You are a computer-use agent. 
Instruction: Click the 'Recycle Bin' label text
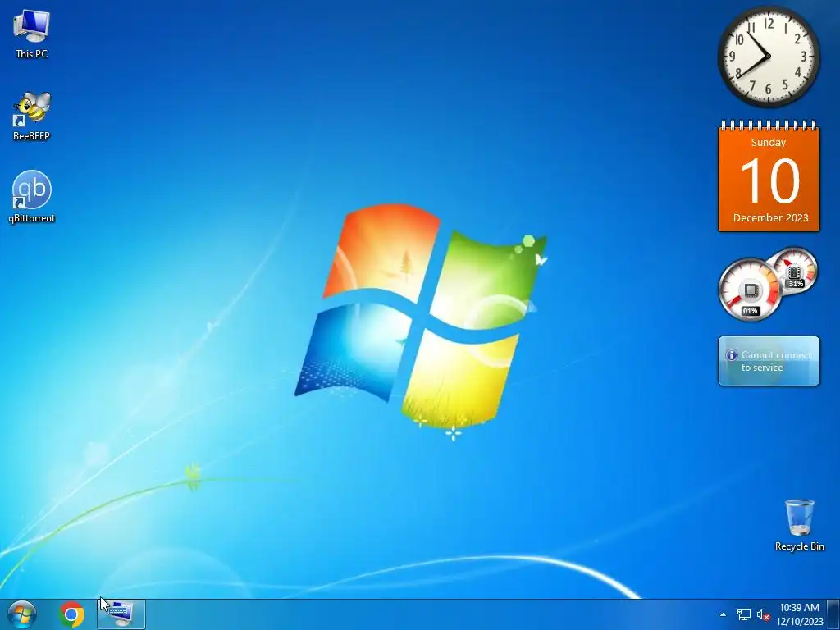click(x=799, y=546)
